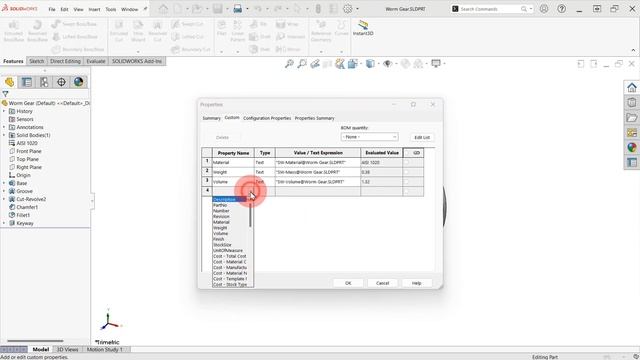Viewport: 640px width, 360px height.
Task: Open the BOM quantity dropdown
Action: [369, 137]
